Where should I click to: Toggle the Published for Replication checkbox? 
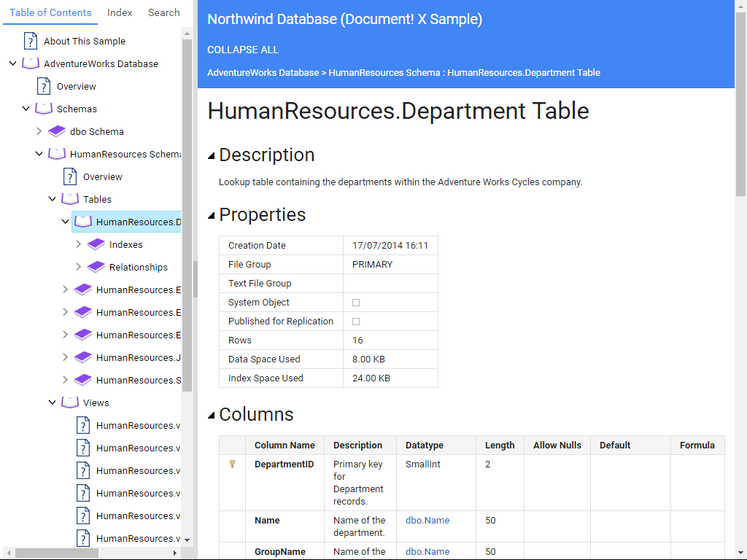356,322
